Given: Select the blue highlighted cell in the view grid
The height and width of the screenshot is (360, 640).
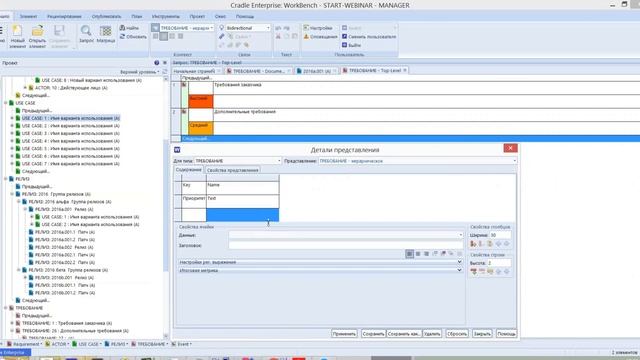Looking at the screenshot, I should coord(242,215).
